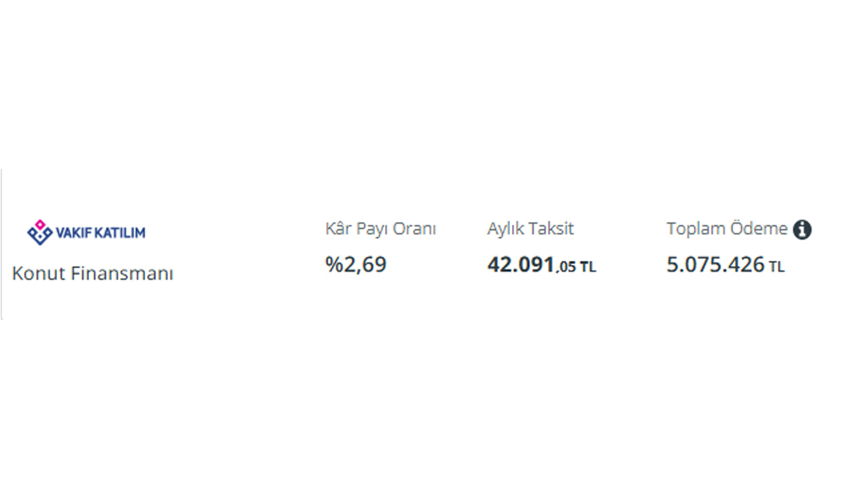This screenshot has width=868, height=488.
Task: Select the Konut Finansmanı product name
Action: [93, 274]
